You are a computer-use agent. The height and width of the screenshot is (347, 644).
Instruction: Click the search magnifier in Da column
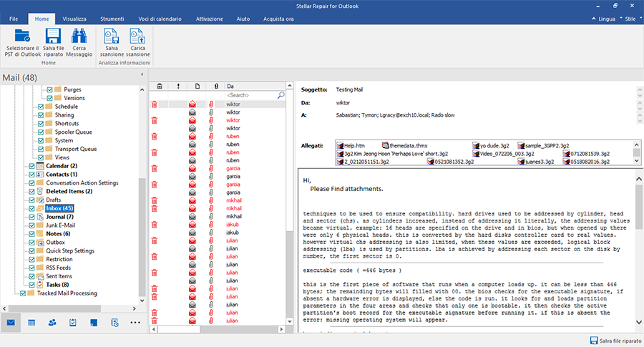pyautogui.click(x=281, y=95)
